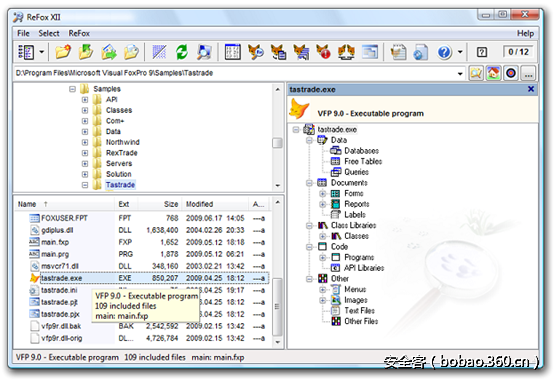554x380 pixels.
Task: Select the Classes folder in tree
Action: (119, 110)
